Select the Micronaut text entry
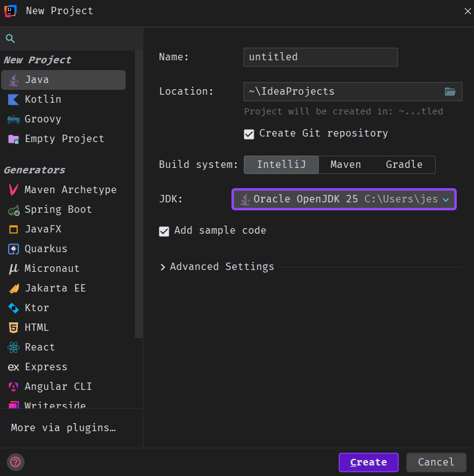 tap(52, 269)
